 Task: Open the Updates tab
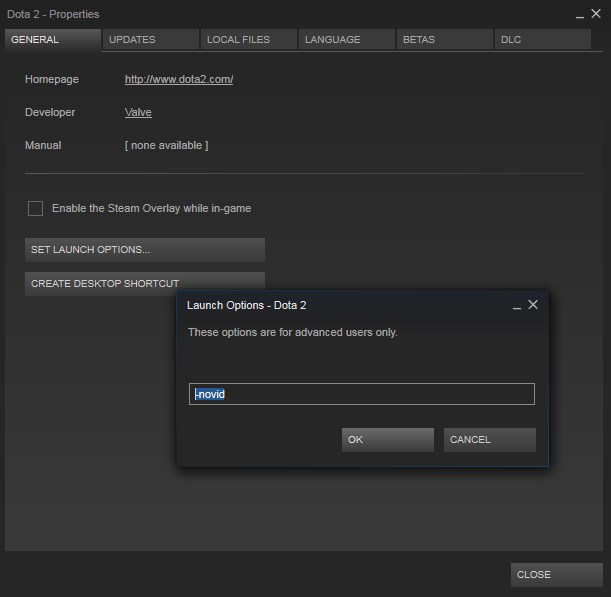coord(150,40)
